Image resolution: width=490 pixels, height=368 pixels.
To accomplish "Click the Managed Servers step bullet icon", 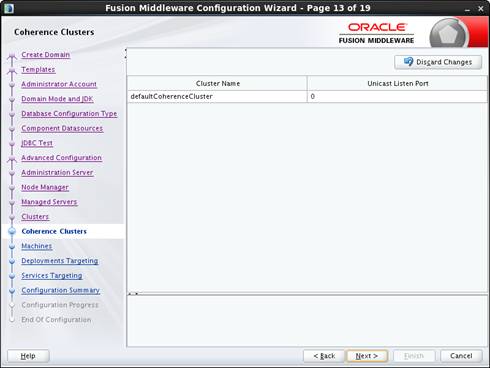I will tap(12, 202).
